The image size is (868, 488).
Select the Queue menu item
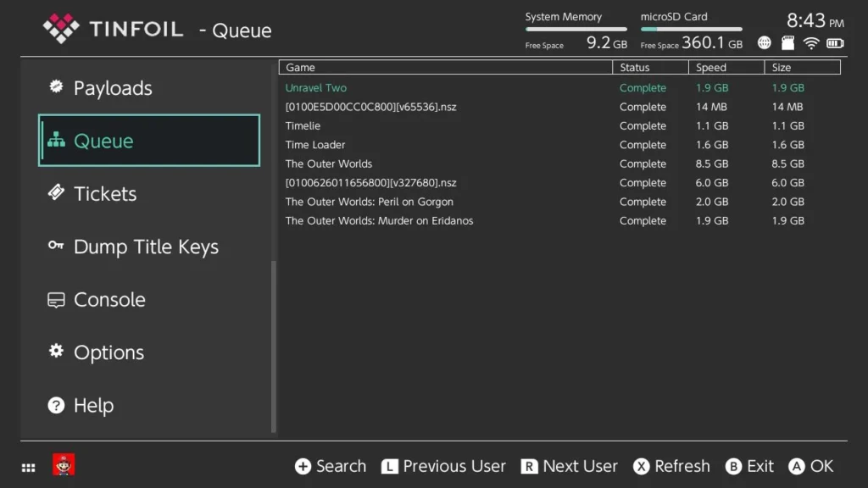(149, 141)
